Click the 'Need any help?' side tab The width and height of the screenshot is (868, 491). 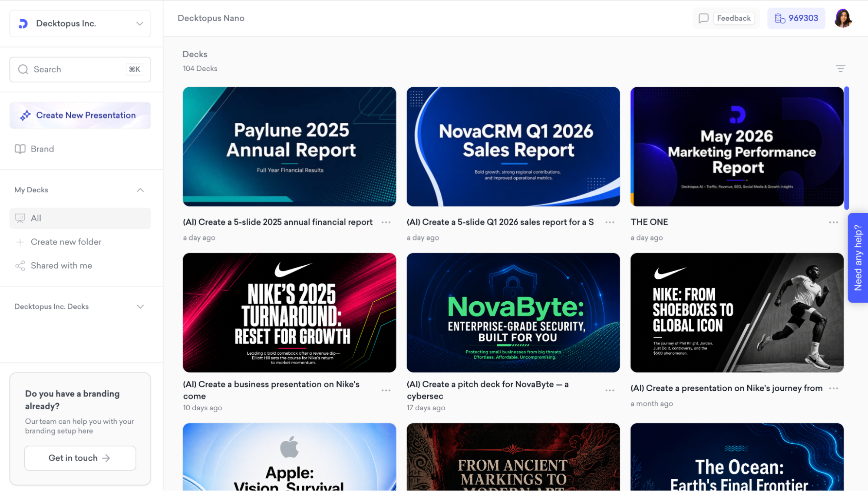pyautogui.click(x=858, y=258)
